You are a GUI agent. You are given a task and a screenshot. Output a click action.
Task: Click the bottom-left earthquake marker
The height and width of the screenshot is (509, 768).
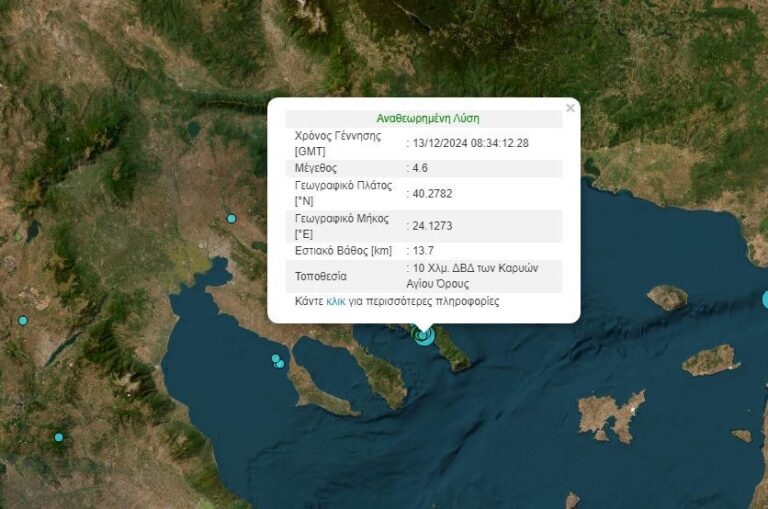pos(59,437)
